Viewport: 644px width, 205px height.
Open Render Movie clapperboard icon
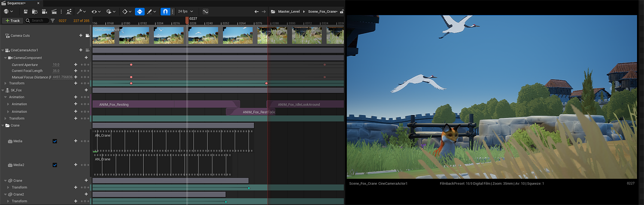click(54, 12)
